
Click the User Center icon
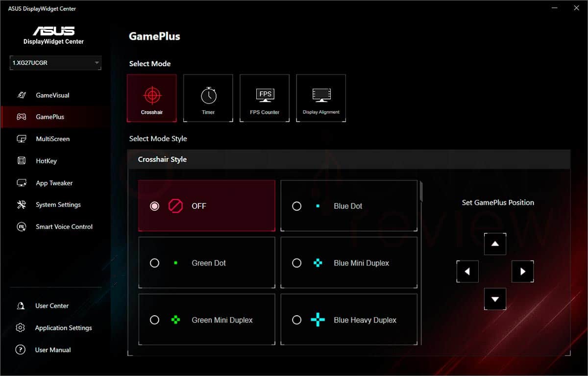pos(21,306)
